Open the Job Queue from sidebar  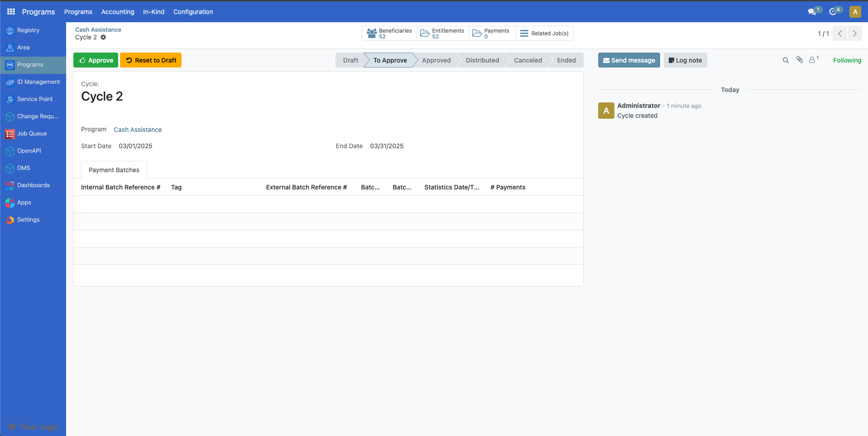[x=32, y=133]
